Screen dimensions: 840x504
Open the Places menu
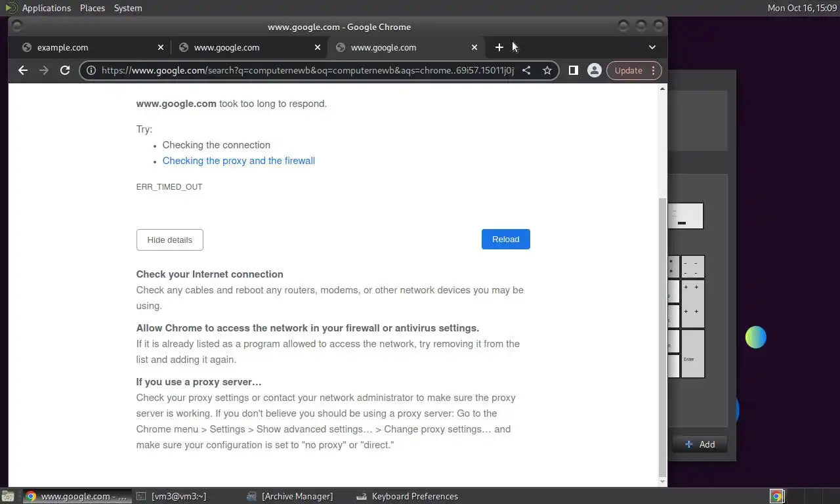93,8
